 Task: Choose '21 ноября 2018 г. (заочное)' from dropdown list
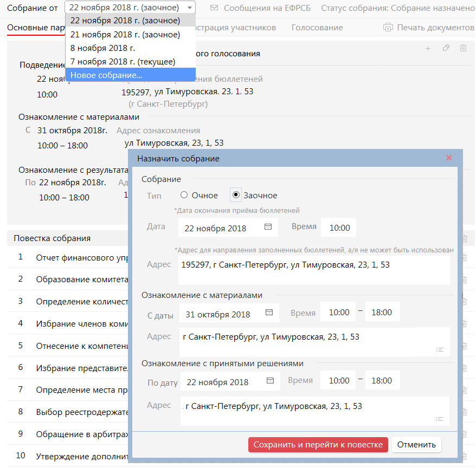125,35
